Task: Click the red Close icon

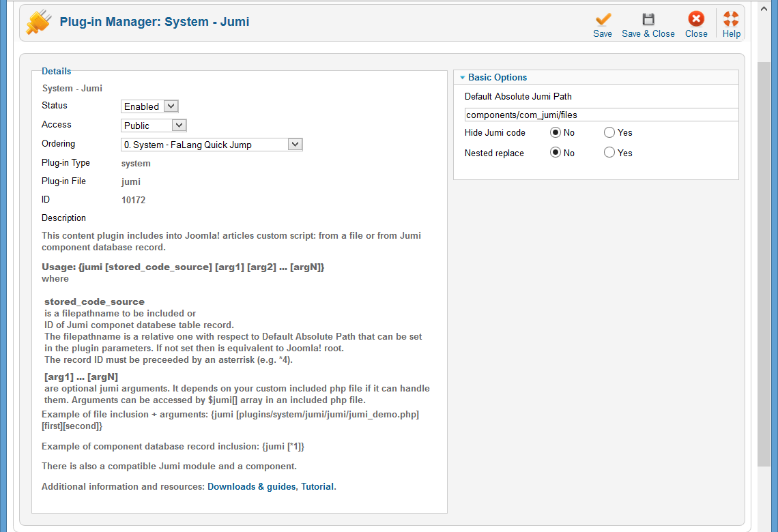Action: (696, 19)
